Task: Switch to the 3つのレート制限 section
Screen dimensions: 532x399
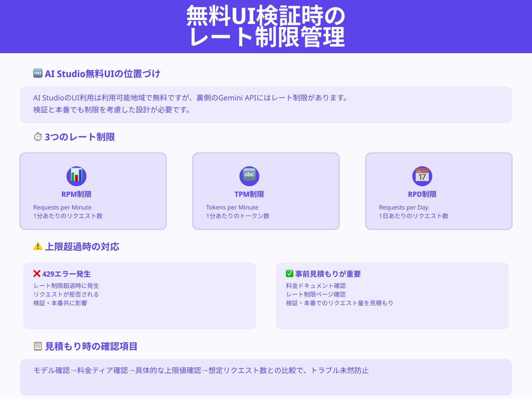Action: pos(80,137)
